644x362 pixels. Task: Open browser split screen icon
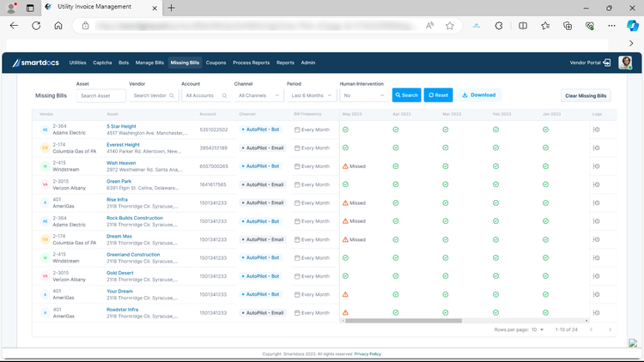[x=523, y=26]
